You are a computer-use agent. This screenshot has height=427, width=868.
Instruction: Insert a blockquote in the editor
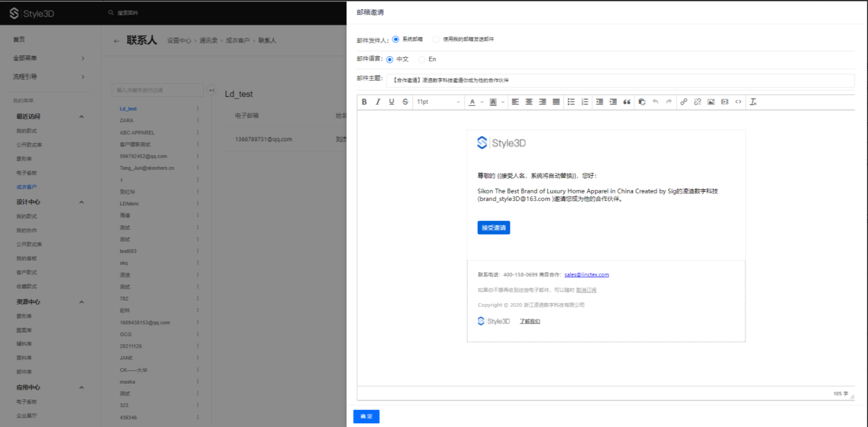pos(627,102)
